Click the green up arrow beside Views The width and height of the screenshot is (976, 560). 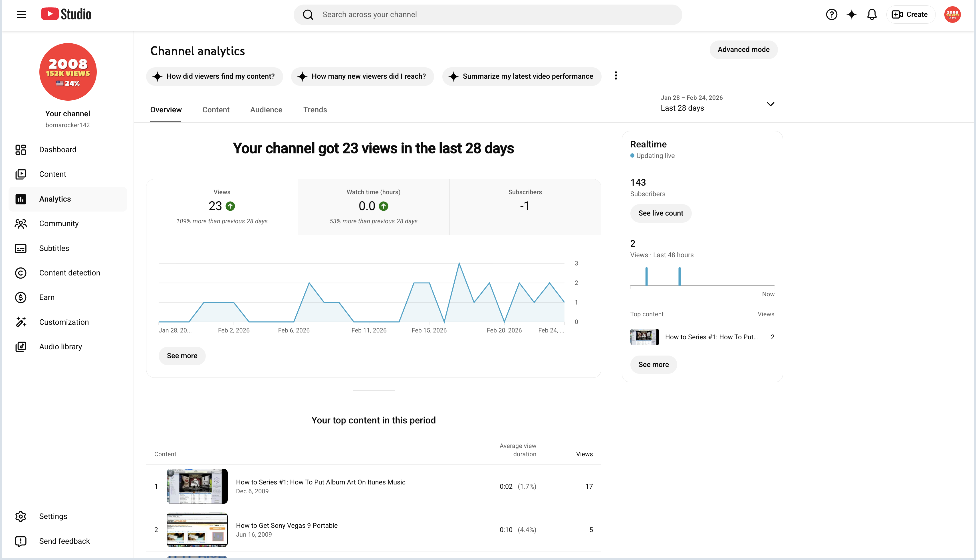(x=231, y=206)
